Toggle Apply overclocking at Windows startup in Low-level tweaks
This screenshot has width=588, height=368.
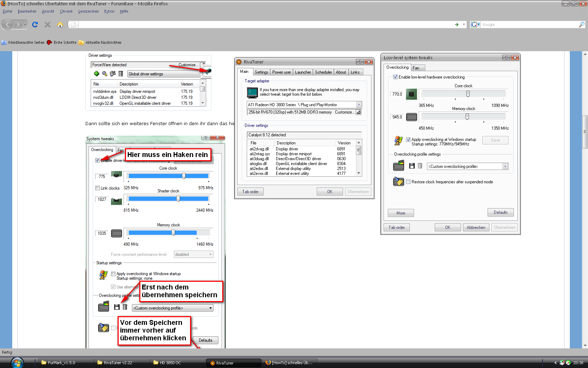tap(408, 139)
